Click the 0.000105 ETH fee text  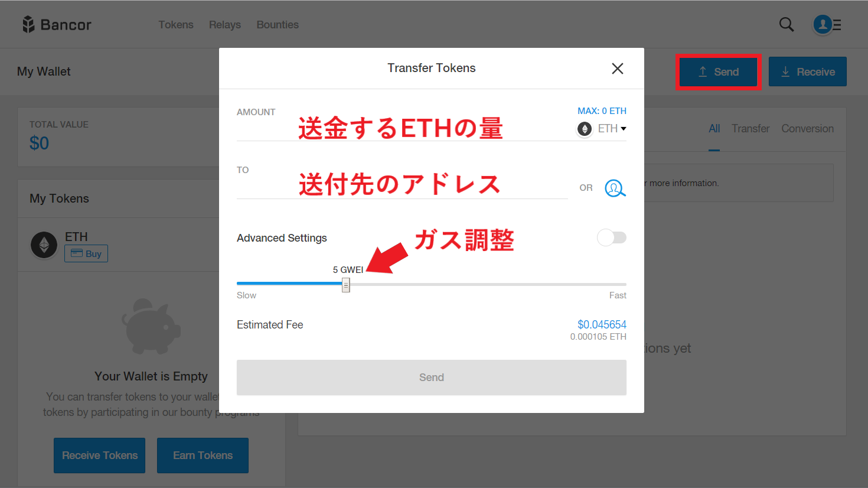coord(598,337)
